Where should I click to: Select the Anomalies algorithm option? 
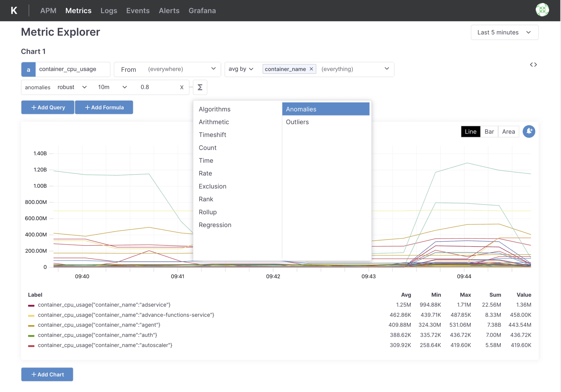(326, 109)
